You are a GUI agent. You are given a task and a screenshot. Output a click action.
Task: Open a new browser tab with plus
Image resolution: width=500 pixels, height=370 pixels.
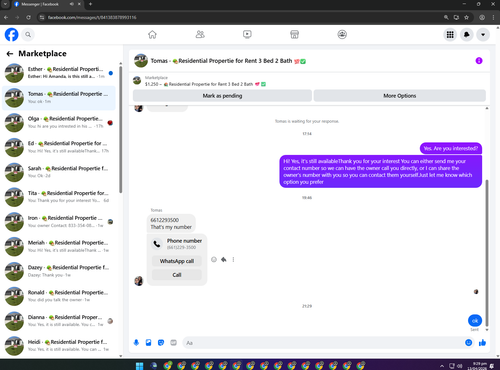90,4
